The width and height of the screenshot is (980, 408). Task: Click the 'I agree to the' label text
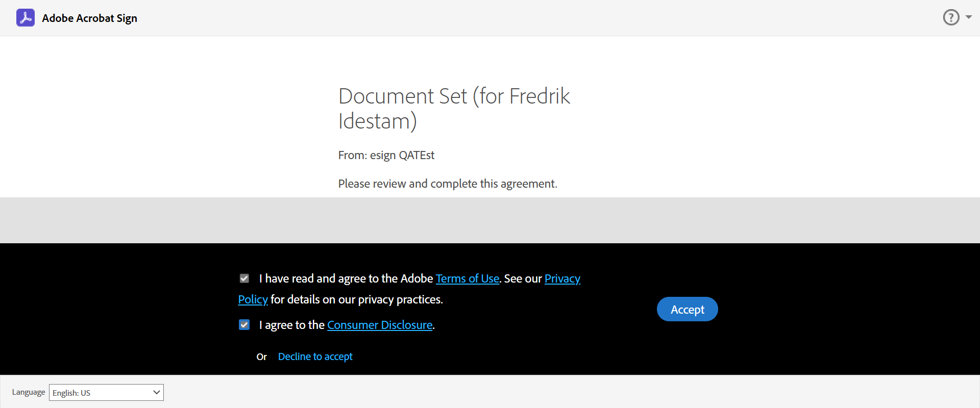tap(292, 325)
